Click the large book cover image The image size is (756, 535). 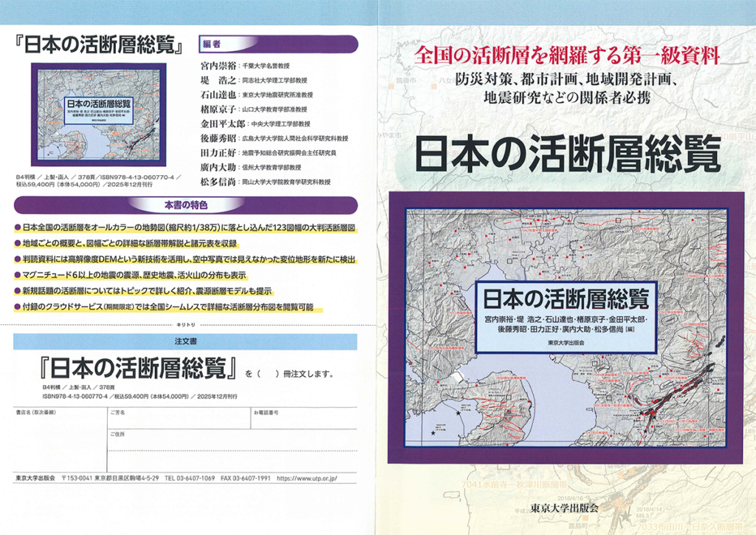565,326
